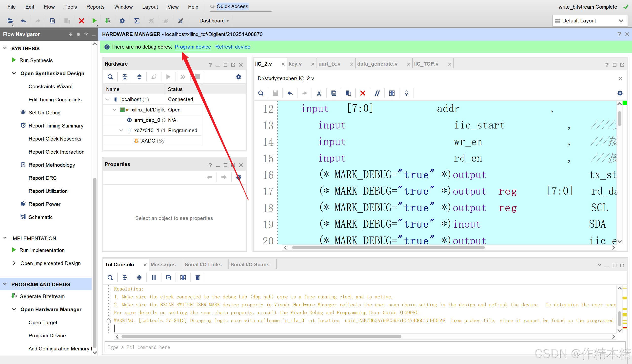The image size is (632, 364).
Task: Click the Tcl Console clear trash icon
Action: [x=197, y=277]
